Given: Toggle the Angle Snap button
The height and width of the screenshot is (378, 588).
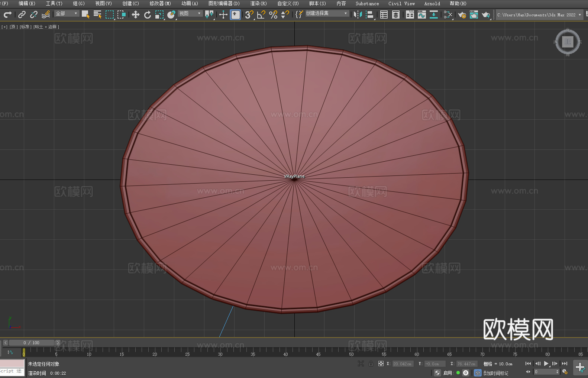Looking at the screenshot, I should tap(261, 14).
